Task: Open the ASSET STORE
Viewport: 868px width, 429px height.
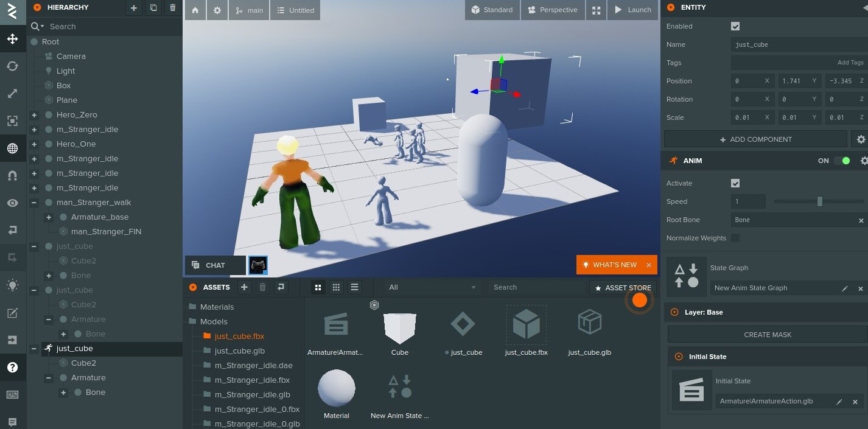Action: 623,288
